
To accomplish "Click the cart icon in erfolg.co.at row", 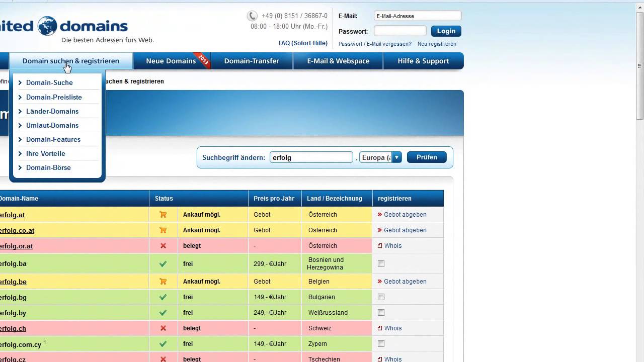I will click(163, 230).
